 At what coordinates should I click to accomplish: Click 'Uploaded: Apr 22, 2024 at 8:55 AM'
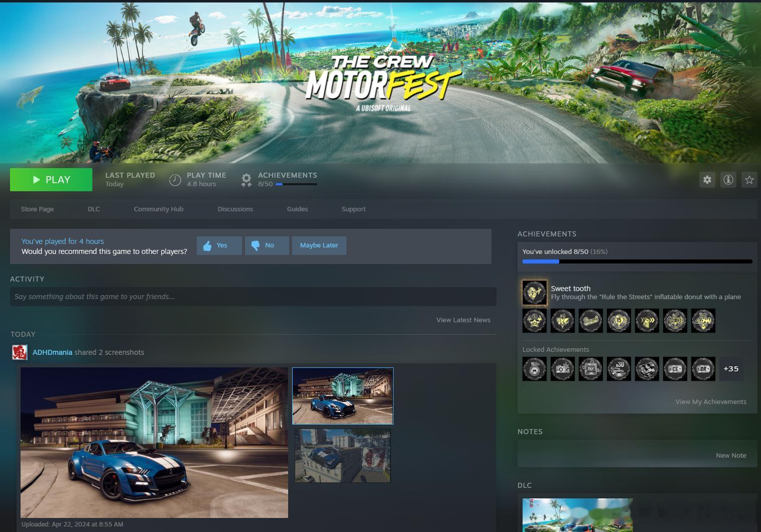pos(72,524)
